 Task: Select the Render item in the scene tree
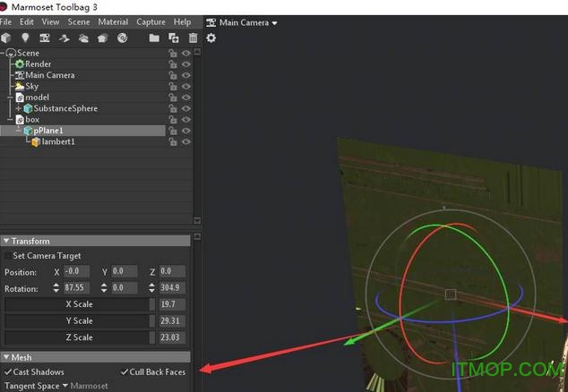point(37,64)
